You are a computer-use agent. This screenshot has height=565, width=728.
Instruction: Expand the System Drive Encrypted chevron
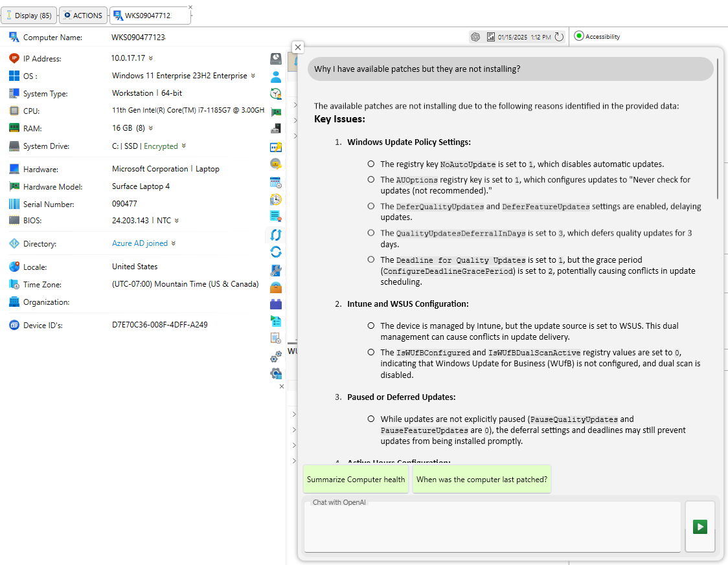(x=184, y=146)
